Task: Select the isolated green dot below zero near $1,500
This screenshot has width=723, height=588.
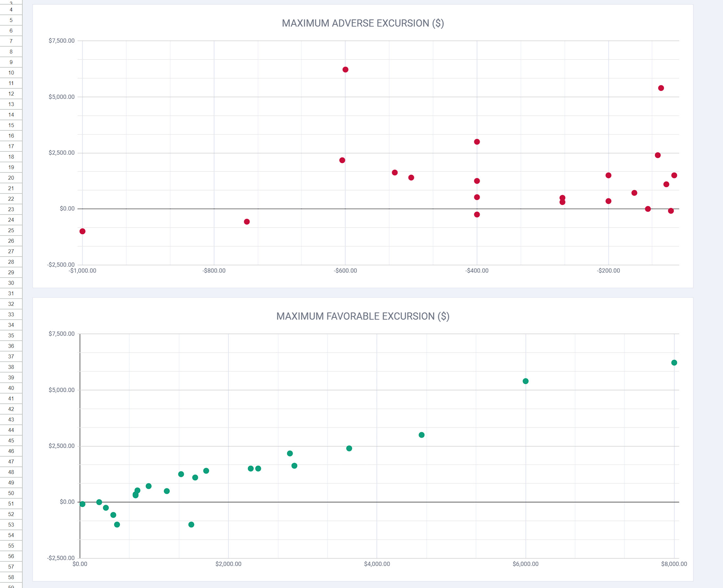Action: tap(191, 524)
